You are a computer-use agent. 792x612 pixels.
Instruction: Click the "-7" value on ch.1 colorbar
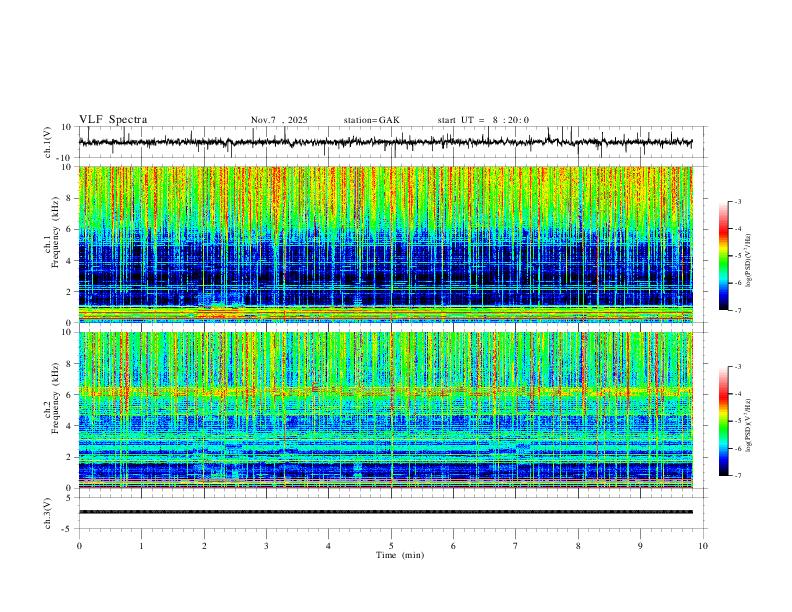coord(738,310)
